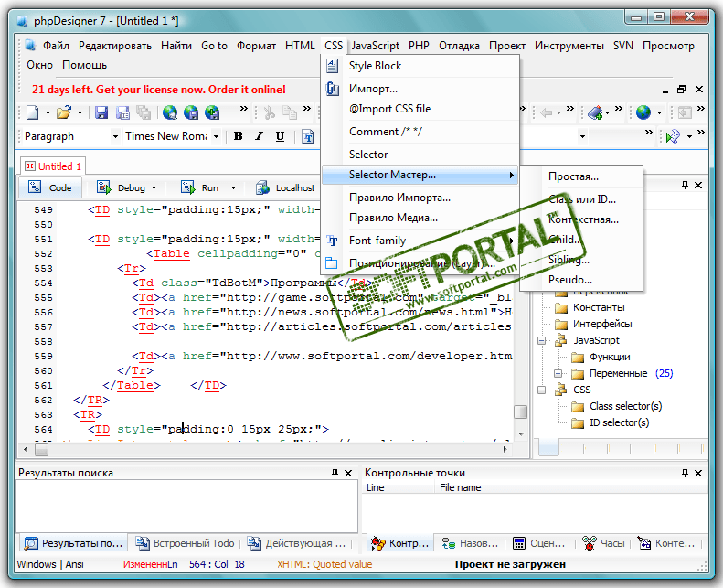Click the Font-family T icon
This screenshot has width=723, height=588.
(x=332, y=241)
